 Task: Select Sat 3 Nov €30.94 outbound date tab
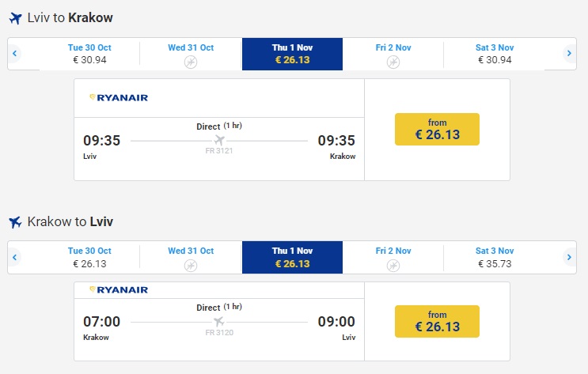coord(495,54)
